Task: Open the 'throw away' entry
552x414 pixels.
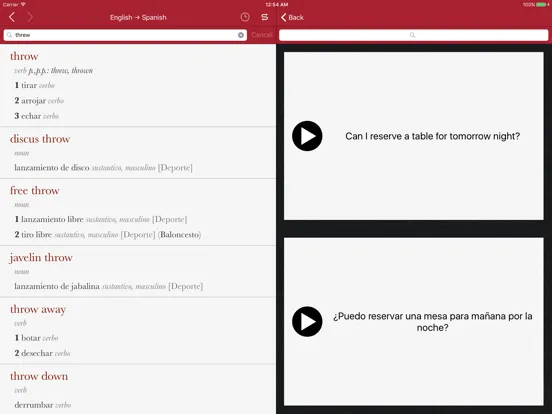Action: pos(38,309)
